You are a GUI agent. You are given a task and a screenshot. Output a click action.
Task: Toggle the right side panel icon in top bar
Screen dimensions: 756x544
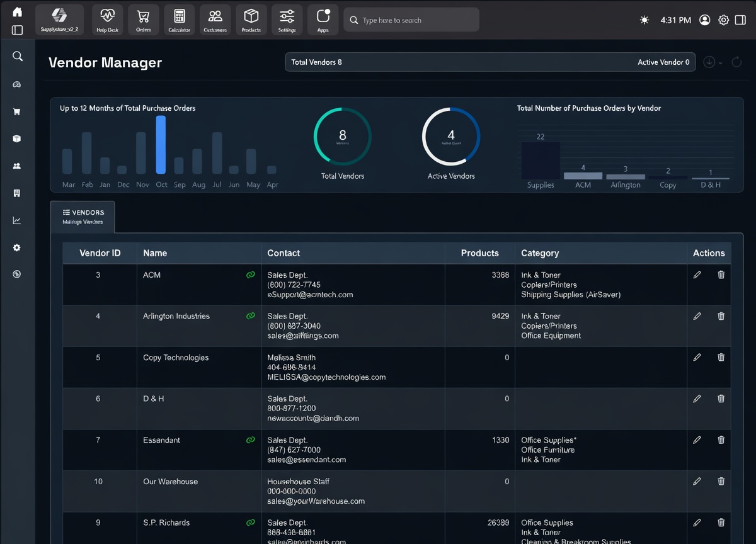[x=741, y=20]
